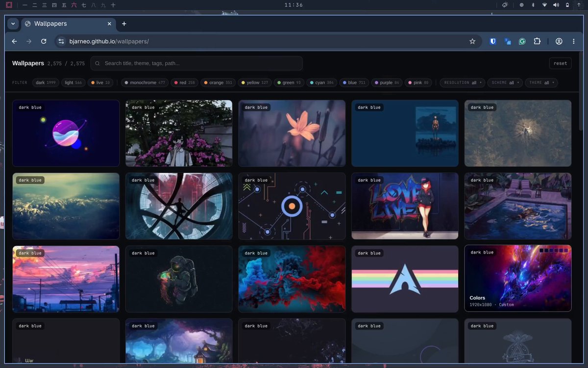Open the tab search chevron button
The height and width of the screenshot is (368, 588).
click(x=13, y=24)
